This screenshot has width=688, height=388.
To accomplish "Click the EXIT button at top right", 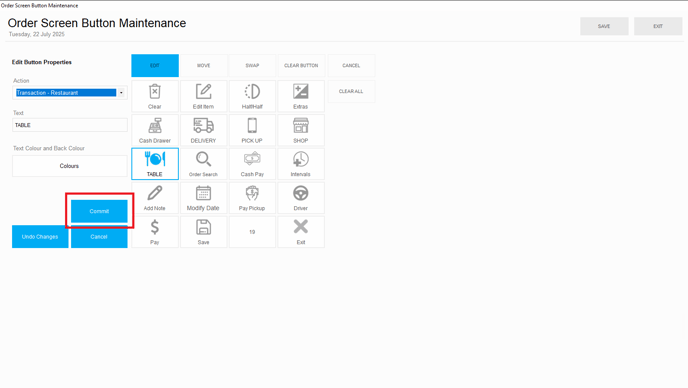I will [658, 26].
